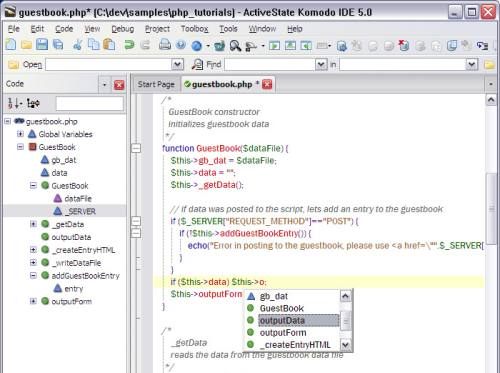Select the guestbook.php editor tab

(221, 84)
